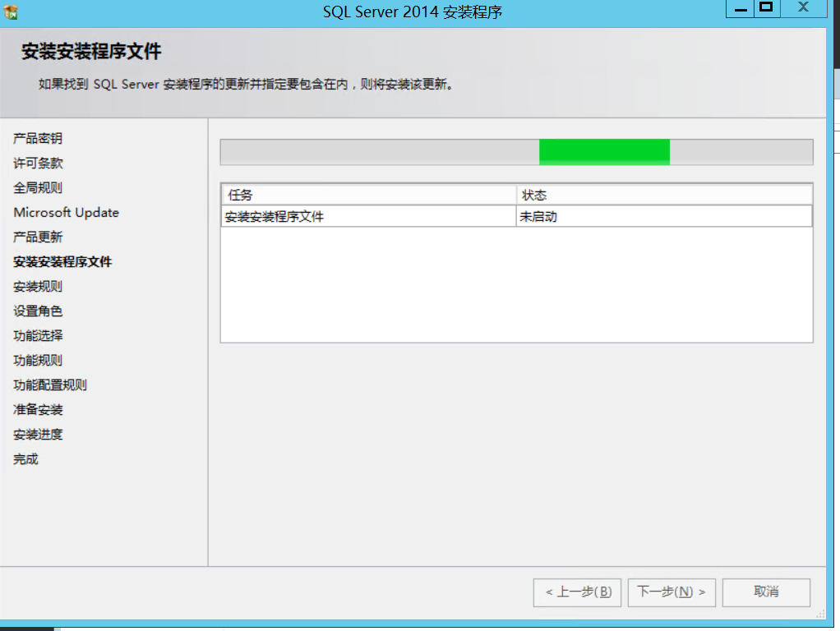Go back with 上一步(B) button
Viewport: 840px width, 631px height.
(x=577, y=592)
